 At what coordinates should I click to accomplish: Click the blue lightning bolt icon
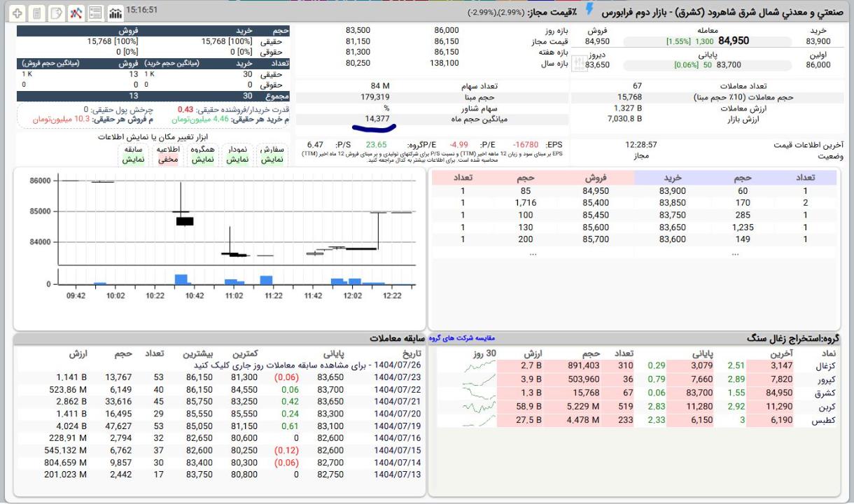tap(589, 9)
